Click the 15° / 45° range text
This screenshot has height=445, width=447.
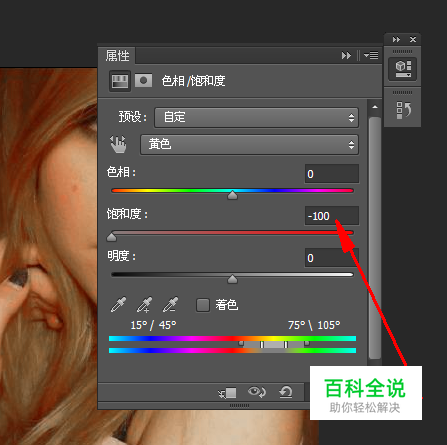point(153,325)
